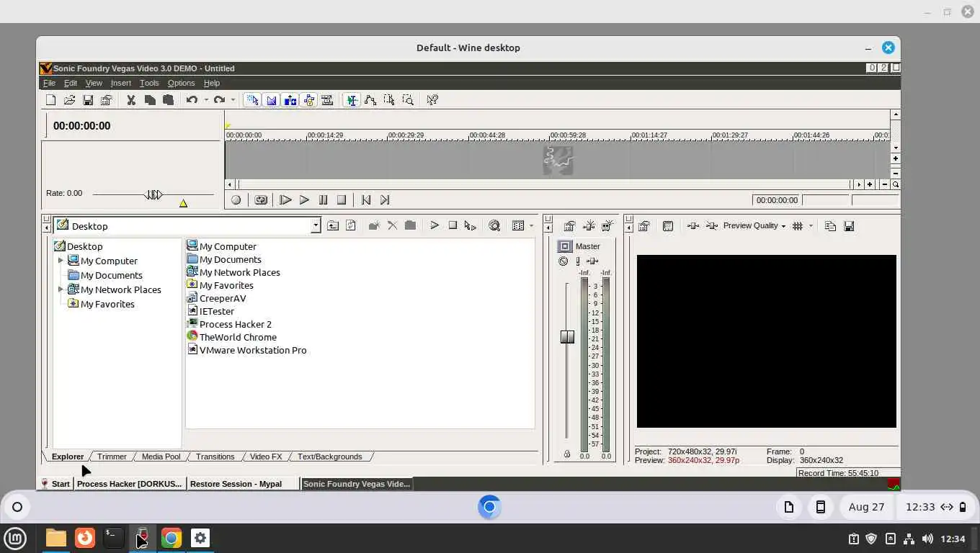Open the undo history dropdown arrow

[205, 100]
